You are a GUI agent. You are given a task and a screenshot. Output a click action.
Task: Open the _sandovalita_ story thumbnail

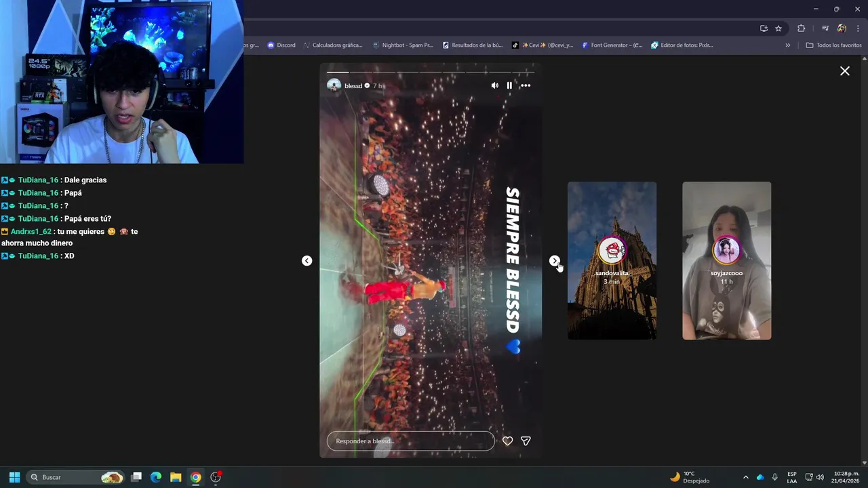[612, 260]
